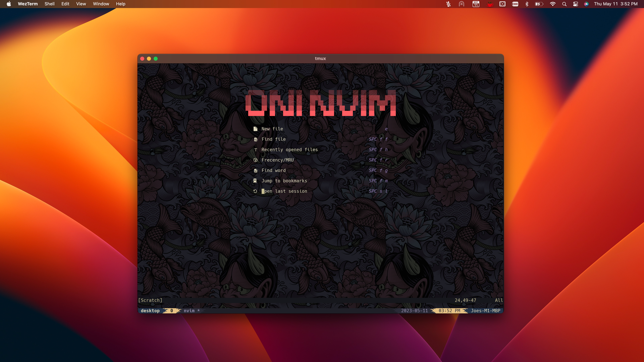Screen dimensions: 644x362
Task: Expand the battery status dropdown
Action: pyautogui.click(x=539, y=4)
